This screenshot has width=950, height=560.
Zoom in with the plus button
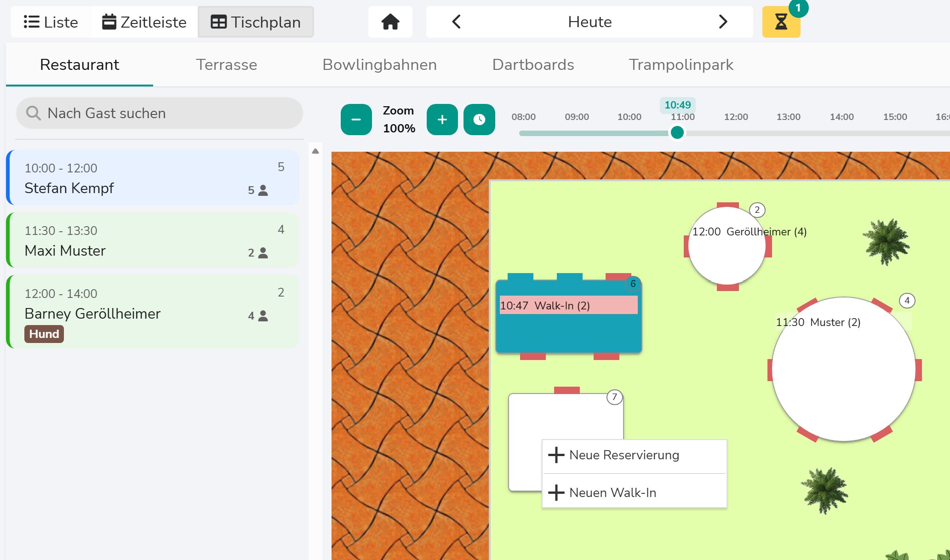point(442,120)
